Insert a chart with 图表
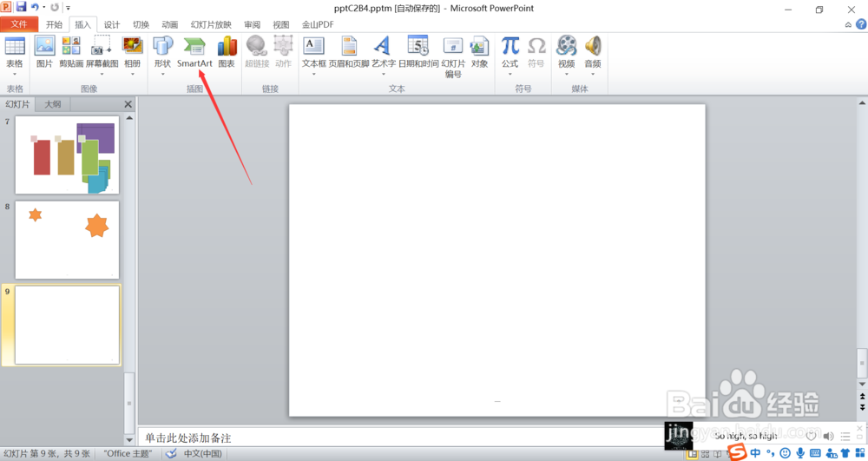Image resolution: width=868 pixels, height=461 pixels. click(227, 52)
